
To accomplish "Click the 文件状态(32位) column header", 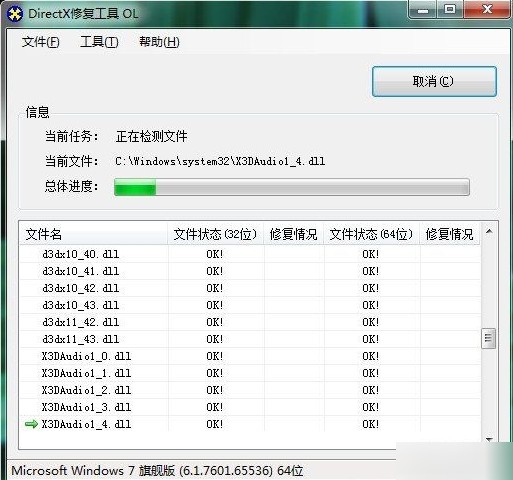I will (x=215, y=234).
